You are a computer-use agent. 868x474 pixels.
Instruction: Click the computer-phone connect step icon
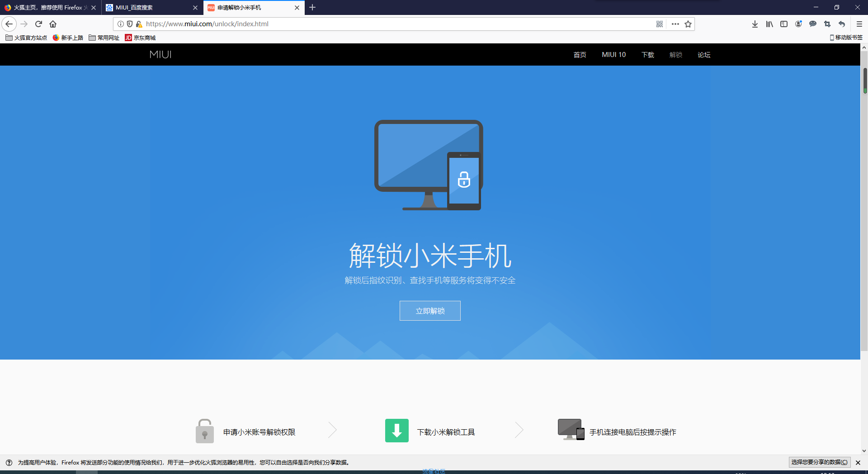571,429
